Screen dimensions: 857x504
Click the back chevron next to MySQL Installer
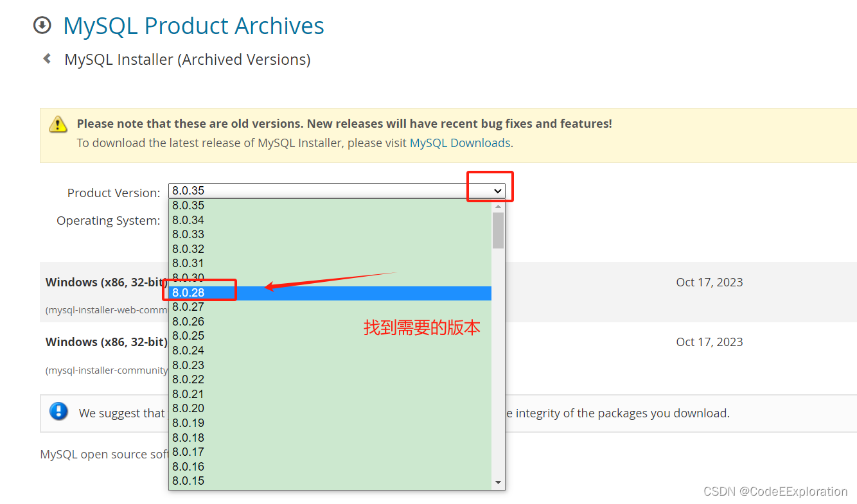tap(47, 59)
